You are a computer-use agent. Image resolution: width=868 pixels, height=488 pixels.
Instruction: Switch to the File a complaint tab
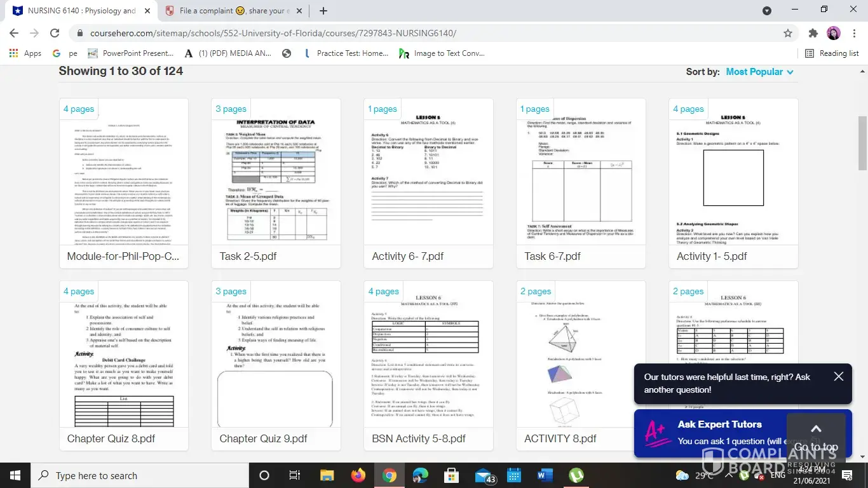[234, 11]
